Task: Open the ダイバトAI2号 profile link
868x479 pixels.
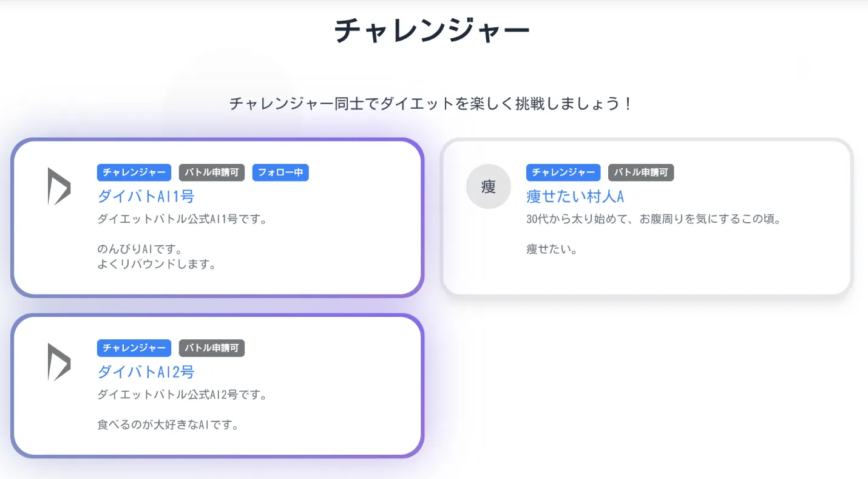Action: [146, 372]
